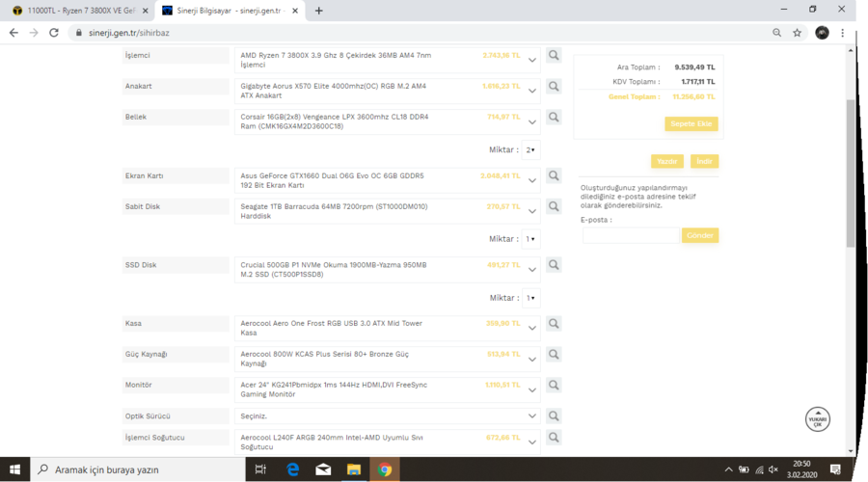
Task: Open the taskbar clock and date
Action: 802,469
